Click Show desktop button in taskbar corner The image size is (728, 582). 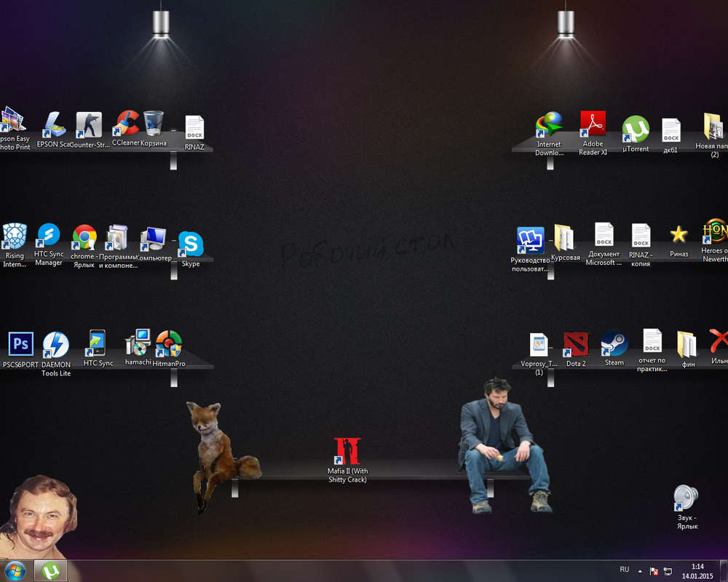(724, 571)
